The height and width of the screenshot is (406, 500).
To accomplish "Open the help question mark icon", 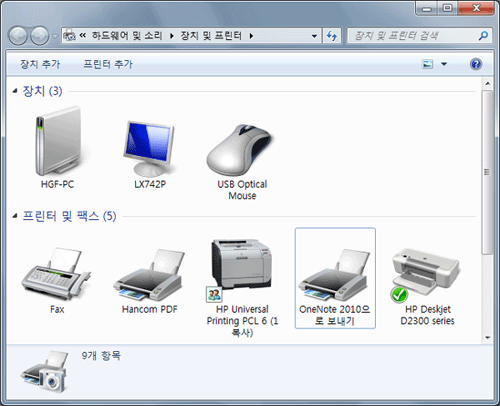I will (476, 64).
